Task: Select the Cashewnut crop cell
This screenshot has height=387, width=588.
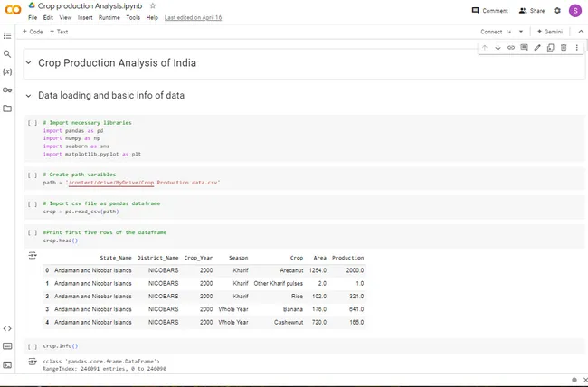Action: (x=289, y=322)
